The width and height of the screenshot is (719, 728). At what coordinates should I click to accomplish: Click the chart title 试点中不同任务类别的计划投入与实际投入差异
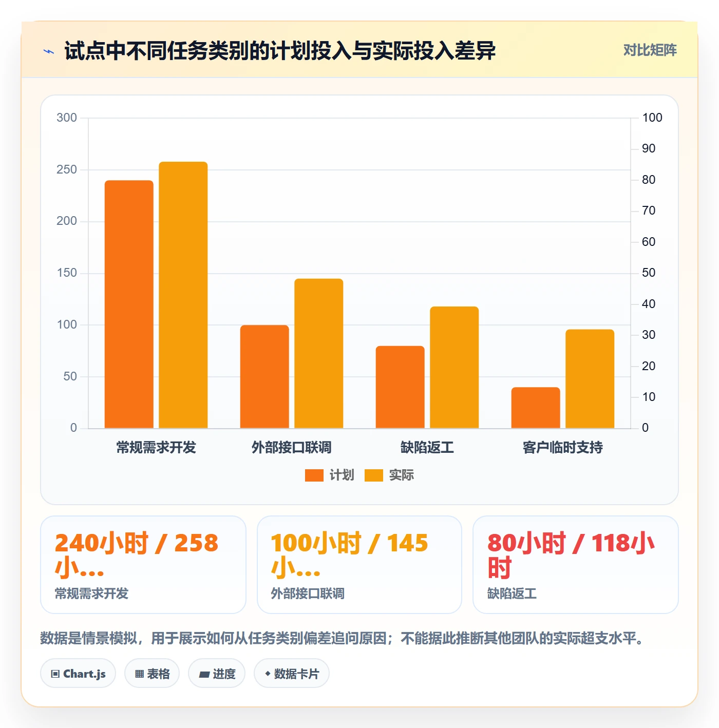point(280,51)
